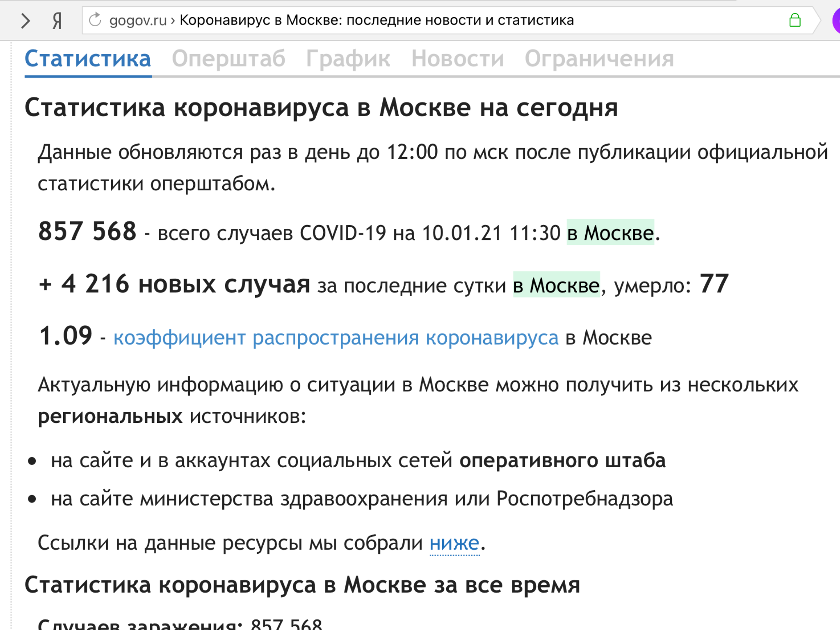Open the коэффициент распространения коронавируса link
Viewport: 840px width, 630px height.
tap(336, 338)
